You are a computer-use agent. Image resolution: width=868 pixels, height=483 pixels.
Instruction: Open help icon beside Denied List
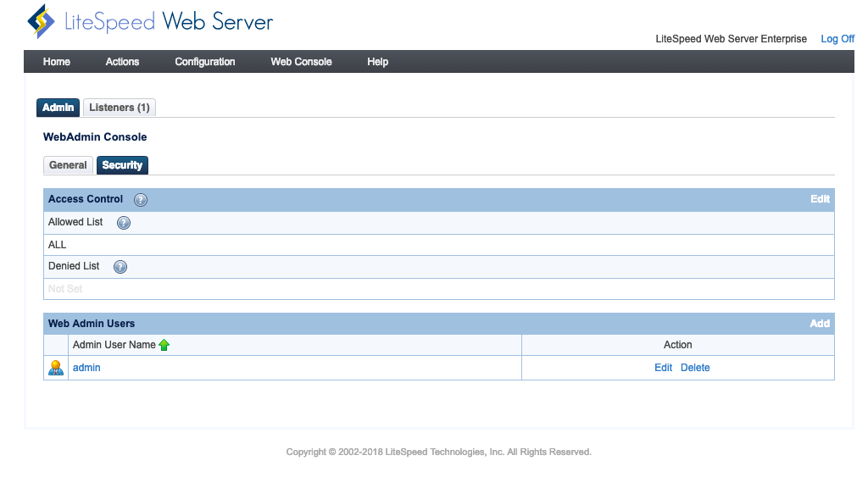(120, 267)
